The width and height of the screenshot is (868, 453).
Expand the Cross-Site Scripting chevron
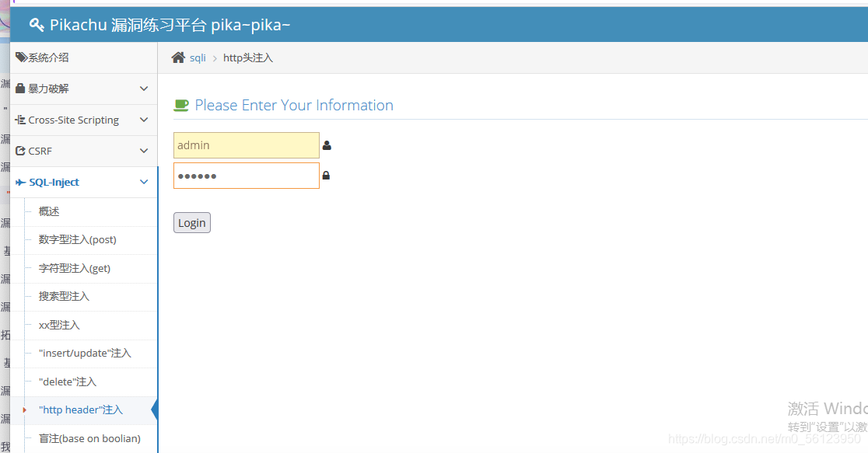(144, 120)
